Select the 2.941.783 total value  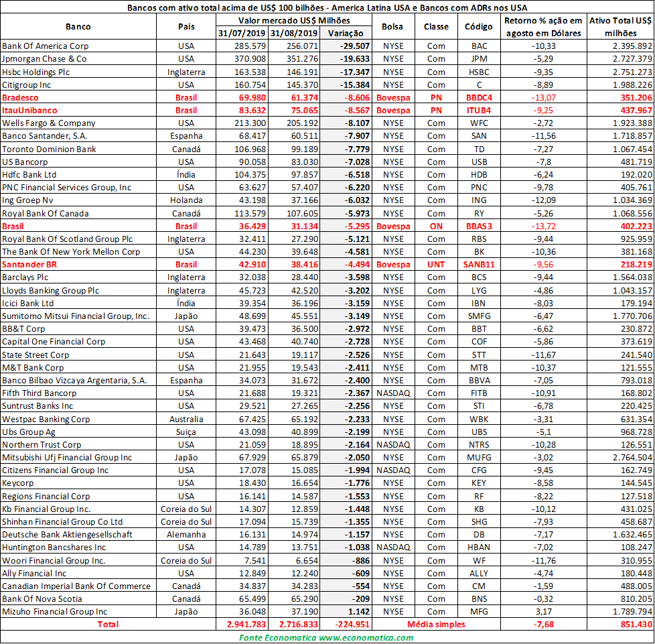click(246, 625)
